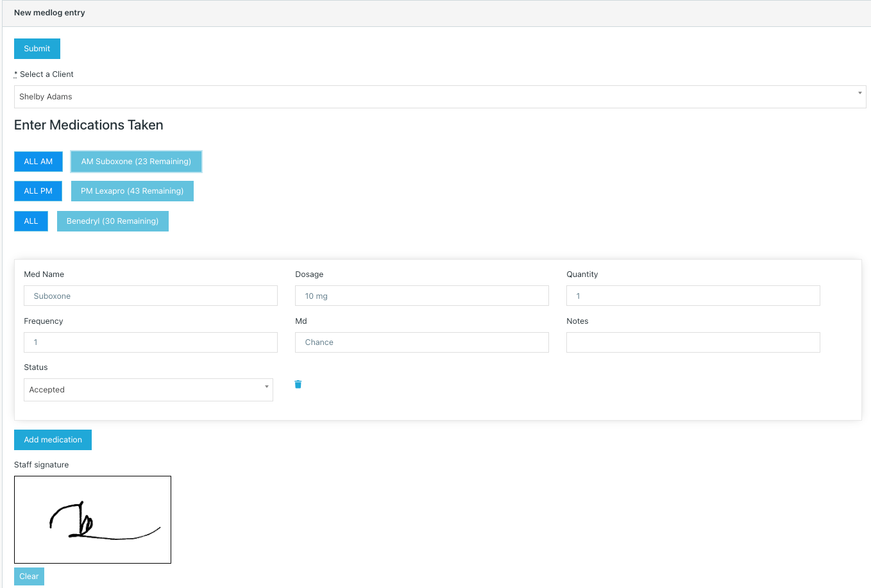Clear the staff signature
This screenshot has width=871, height=588.
[29, 576]
